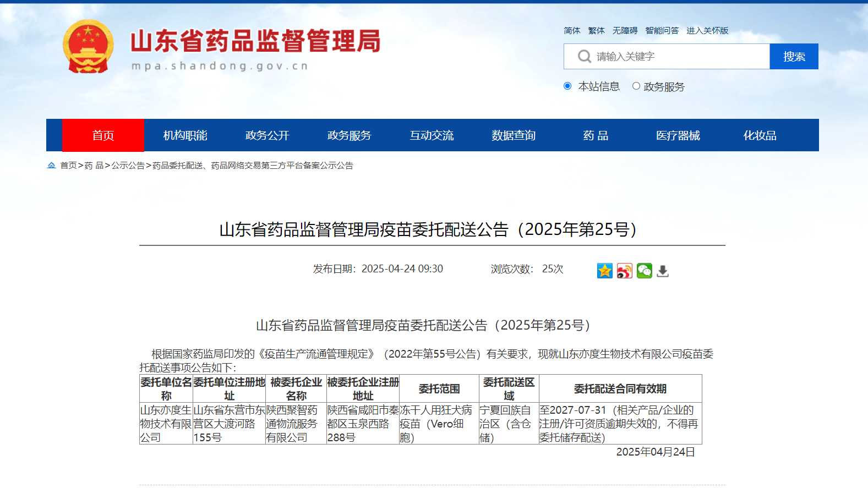Click breadcrumb 药品委托配送、药品网络交易第三方平台备案公示公告
868x488 pixels.
coord(253,165)
